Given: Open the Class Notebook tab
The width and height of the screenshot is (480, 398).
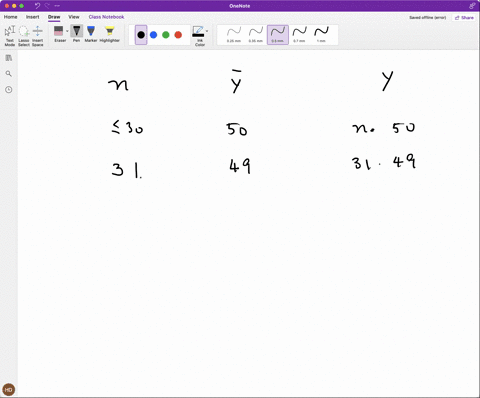Looking at the screenshot, I should pyautogui.click(x=106, y=17).
